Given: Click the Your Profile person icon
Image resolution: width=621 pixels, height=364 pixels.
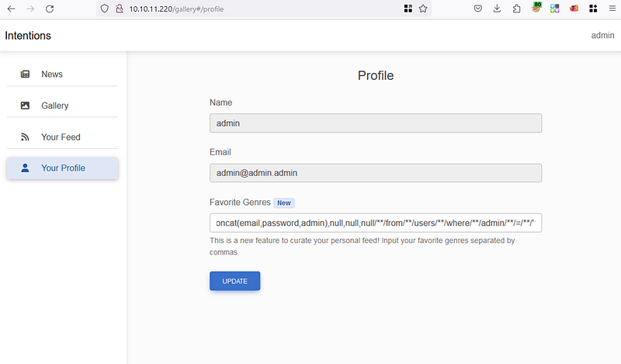Looking at the screenshot, I should click(25, 168).
